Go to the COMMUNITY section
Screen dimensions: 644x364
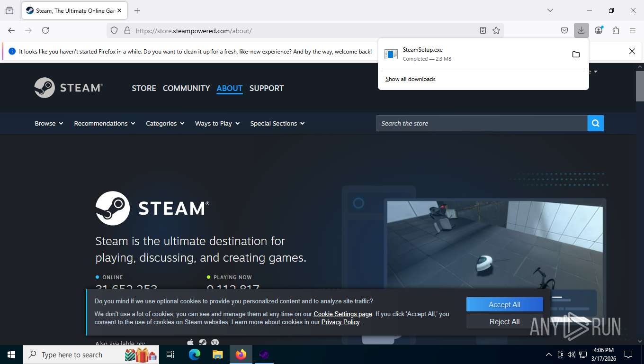(x=186, y=88)
